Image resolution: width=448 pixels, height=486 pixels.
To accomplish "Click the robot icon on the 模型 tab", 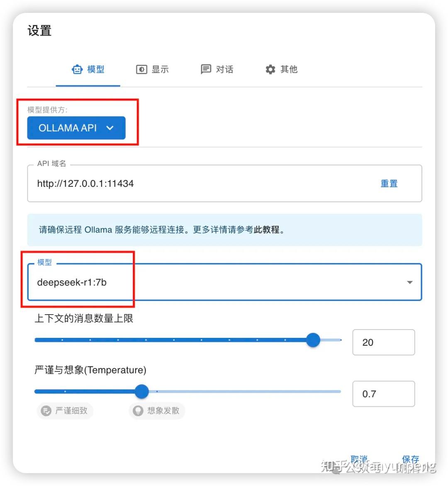I will (77, 69).
